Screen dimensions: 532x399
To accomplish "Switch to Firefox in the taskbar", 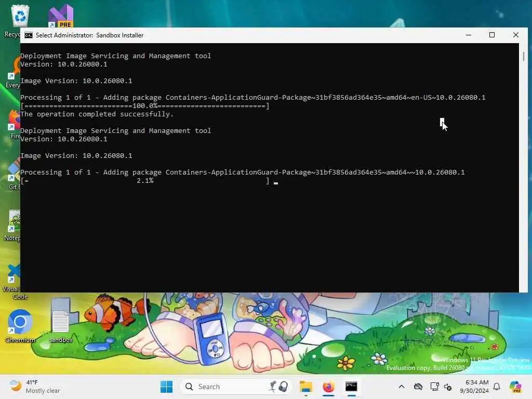I will tap(328, 387).
